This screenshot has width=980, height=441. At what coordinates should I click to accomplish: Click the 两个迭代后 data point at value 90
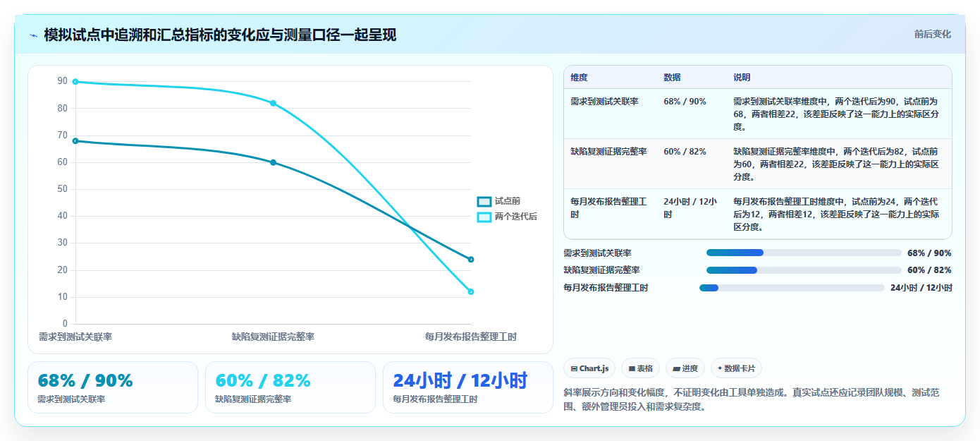point(75,82)
